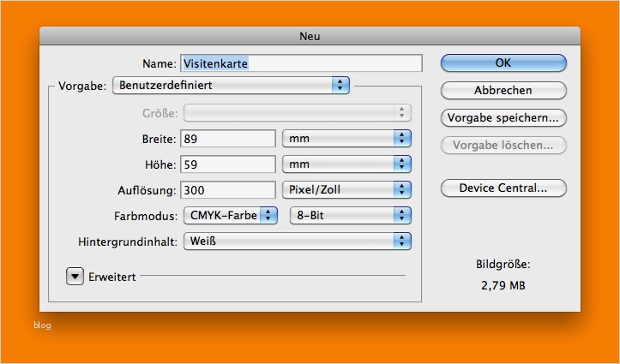Viewport: 620px width, 364px height.
Task: Open the Farbmodus dropdown showing CMYK-Farbe
Action: click(231, 216)
